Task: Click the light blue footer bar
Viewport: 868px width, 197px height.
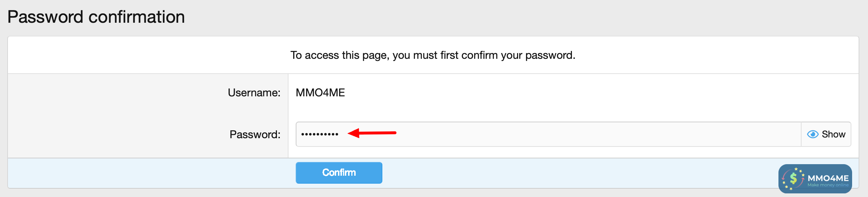Action: tap(542, 173)
